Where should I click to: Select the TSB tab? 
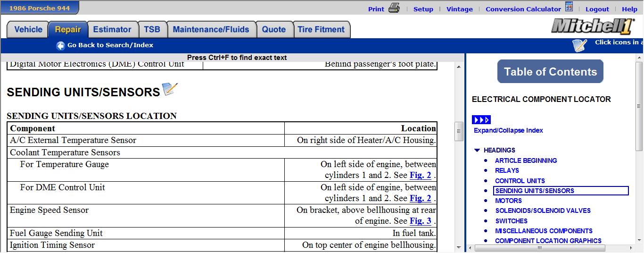click(152, 29)
